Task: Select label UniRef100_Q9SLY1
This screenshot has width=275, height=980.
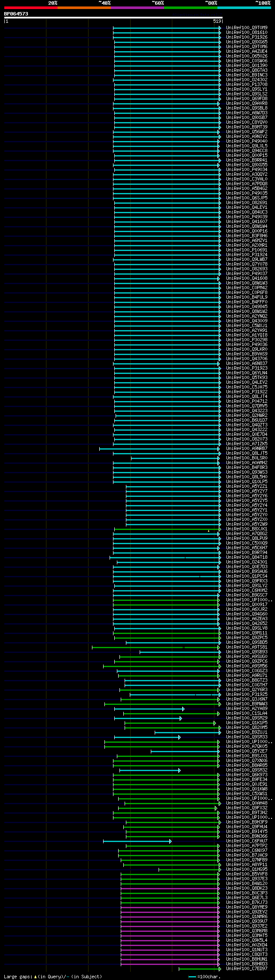Action: pos(247,89)
